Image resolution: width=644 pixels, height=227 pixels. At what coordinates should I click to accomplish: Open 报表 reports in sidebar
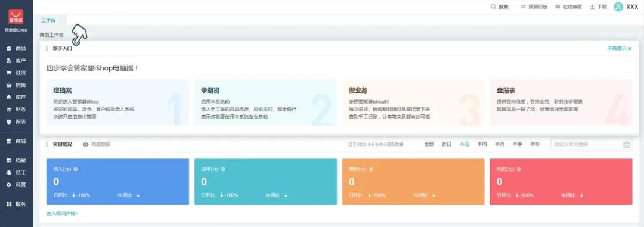(17, 122)
